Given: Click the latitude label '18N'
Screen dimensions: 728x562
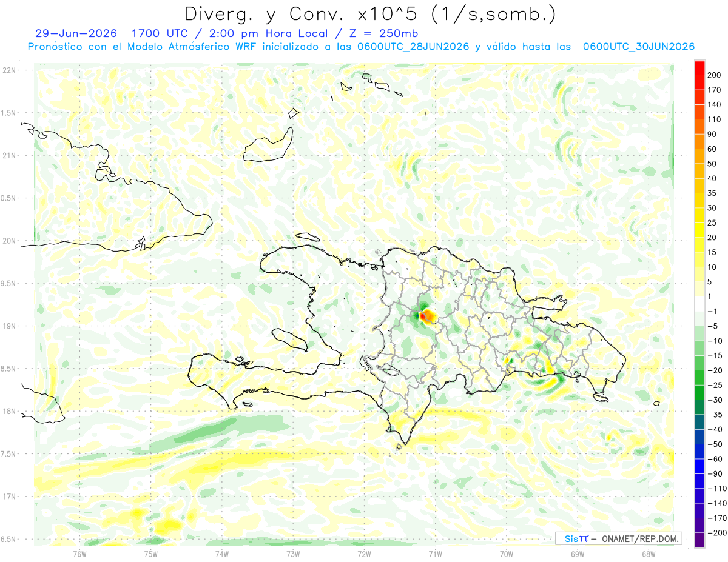Looking at the screenshot, I should [8, 411].
